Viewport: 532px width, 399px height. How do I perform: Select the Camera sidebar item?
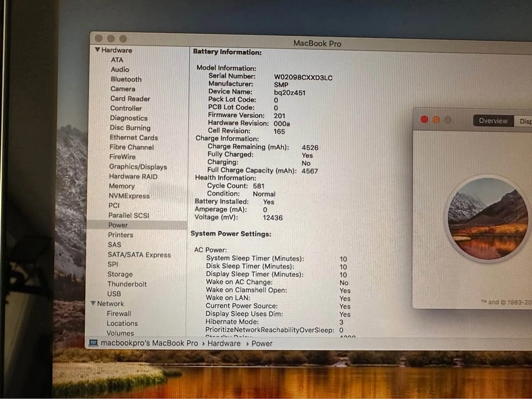(122, 89)
